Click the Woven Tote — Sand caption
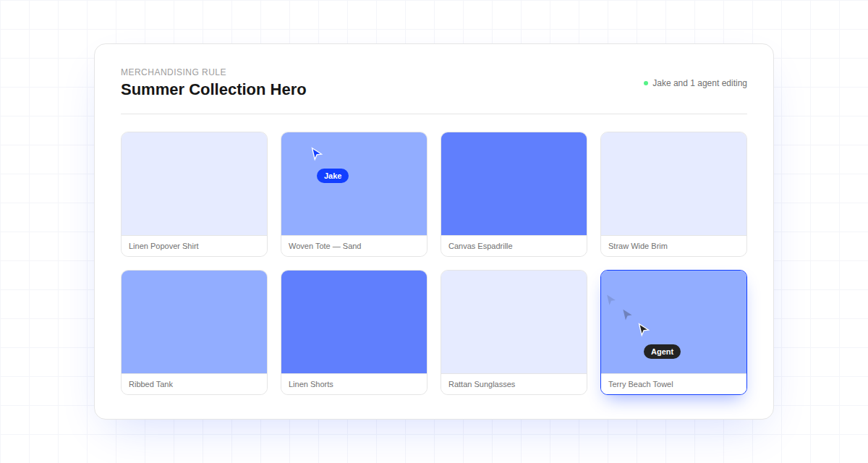 (x=325, y=246)
